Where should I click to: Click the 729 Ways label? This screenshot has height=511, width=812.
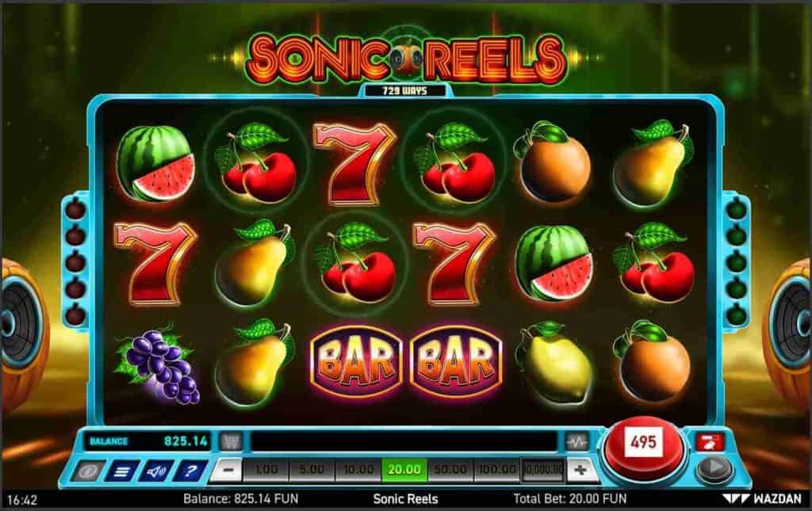pyautogui.click(x=405, y=91)
